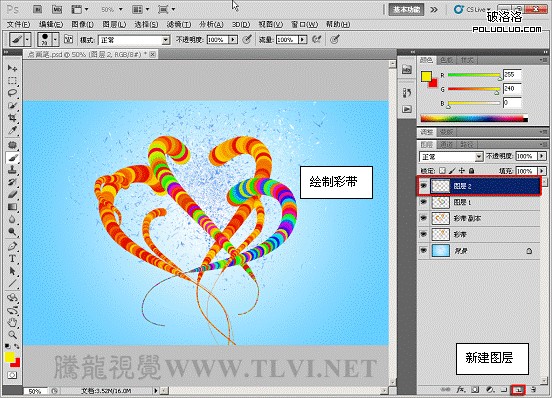
Task: Select the Spot Healing Brush tool
Action: click(x=12, y=145)
